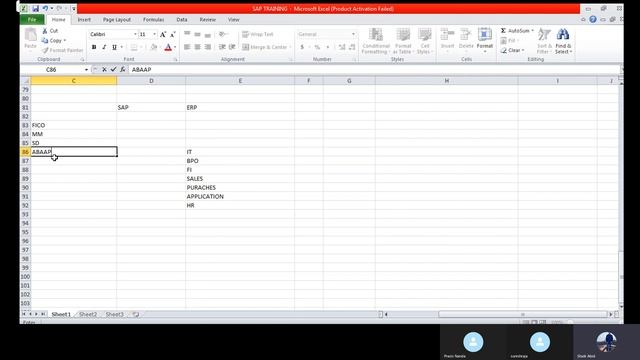
Task: Top align cell contents
Action: 187,34
